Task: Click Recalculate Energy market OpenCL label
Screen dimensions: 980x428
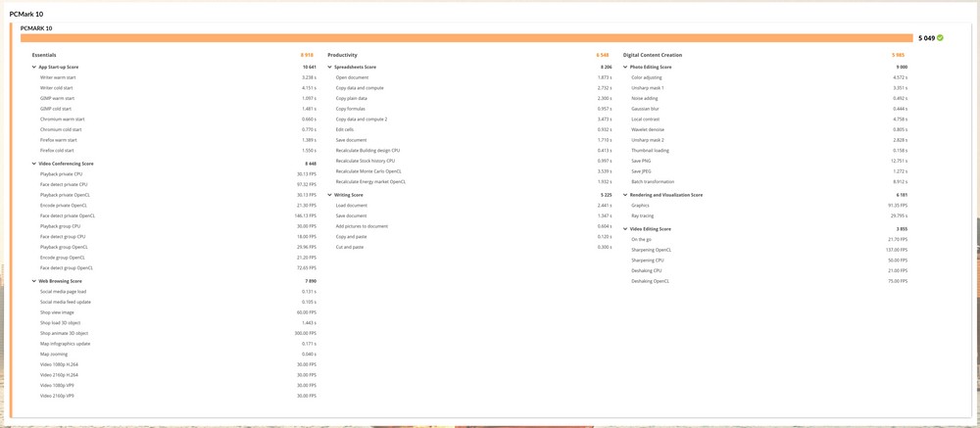Action: click(x=370, y=182)
